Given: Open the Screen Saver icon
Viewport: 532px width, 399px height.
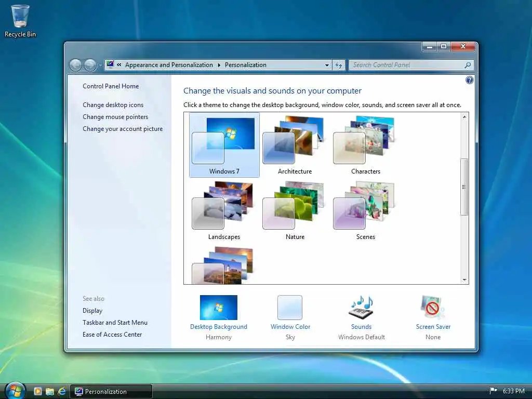Looking at the screenshot, I should point(433,307).
